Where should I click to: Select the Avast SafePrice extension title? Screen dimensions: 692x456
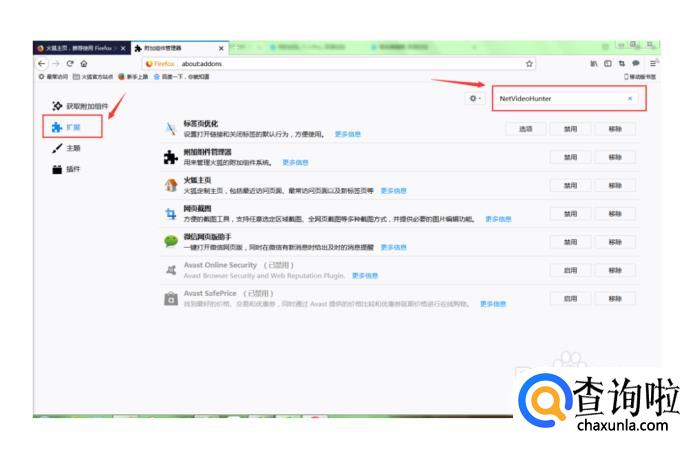click(210, 293)
